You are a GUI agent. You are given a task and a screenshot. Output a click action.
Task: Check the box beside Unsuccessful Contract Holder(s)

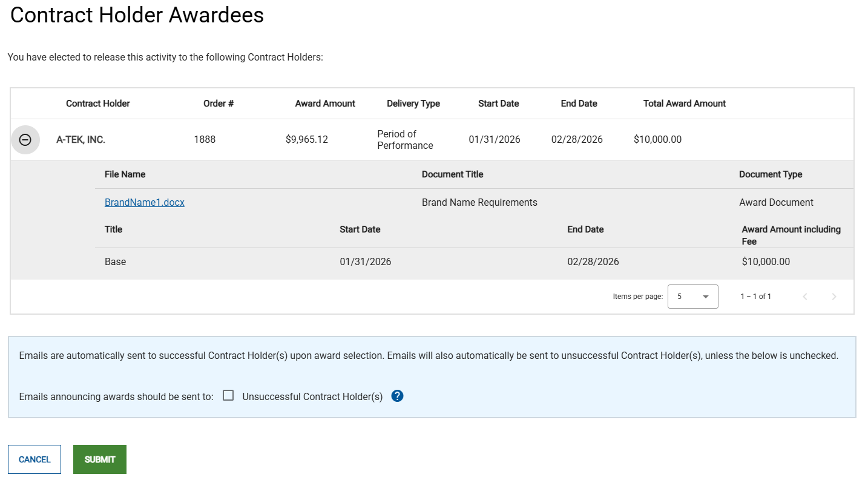228,395
